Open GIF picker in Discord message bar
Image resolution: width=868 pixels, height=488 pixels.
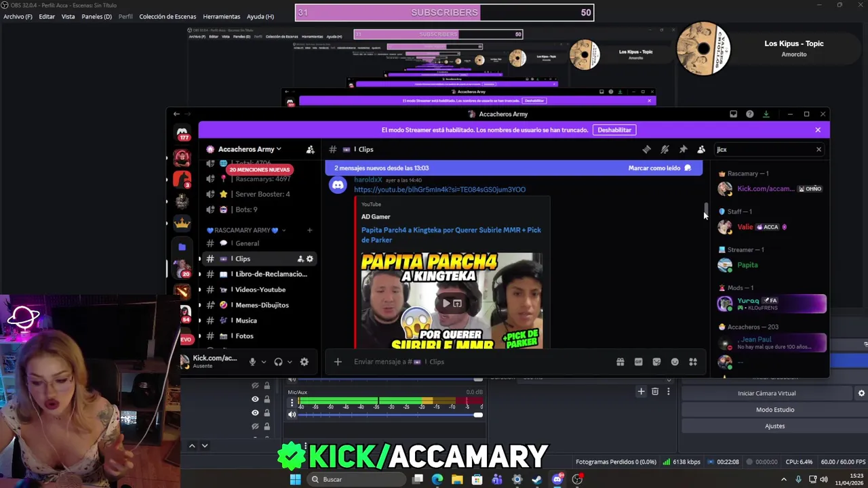638,362
